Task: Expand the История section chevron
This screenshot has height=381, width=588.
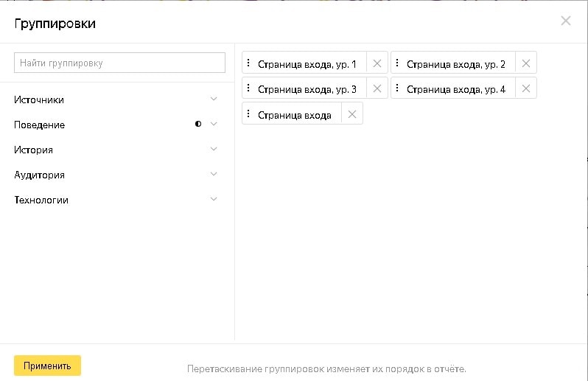Action: (x=214, y=150)
